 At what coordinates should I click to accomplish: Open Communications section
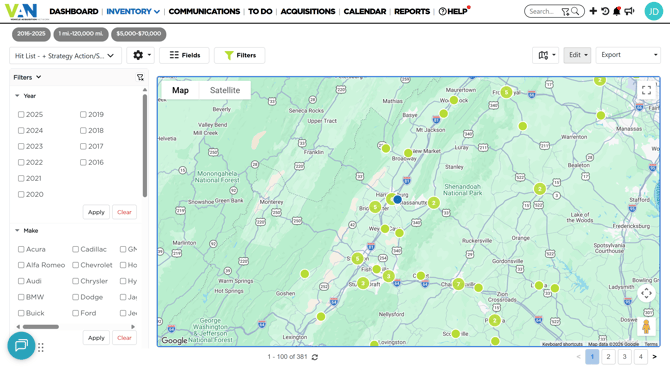pos(204,12)
